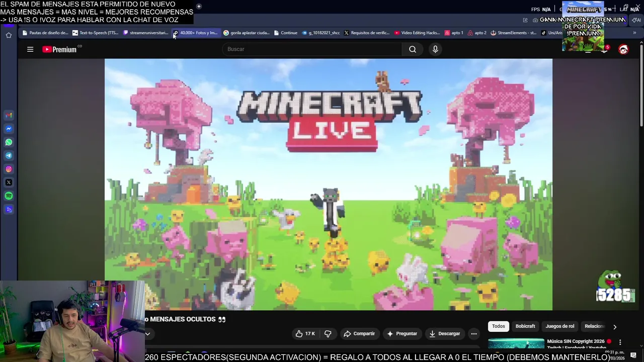Viewport: 644px width, 362px height.
Task: Click the search magnifier button
Action: [413, 49]
